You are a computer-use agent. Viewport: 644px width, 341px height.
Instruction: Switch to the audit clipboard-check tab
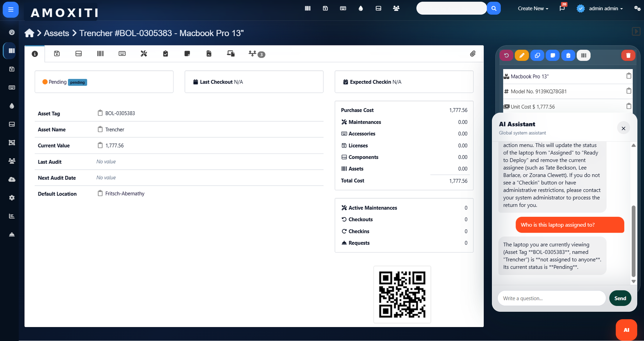click(x=165, y=54)
